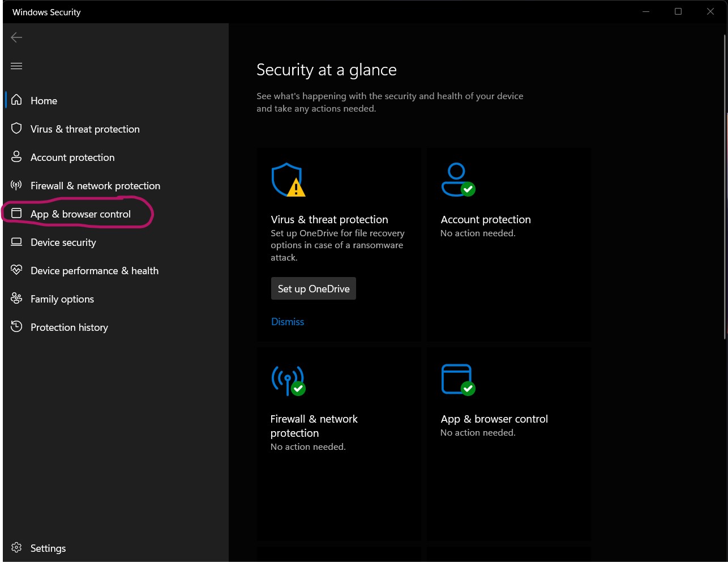Image resolution: width=728 pixels, height=562 pixels.
Task: Click the Settings gear icon
Action: click(17, 548)
